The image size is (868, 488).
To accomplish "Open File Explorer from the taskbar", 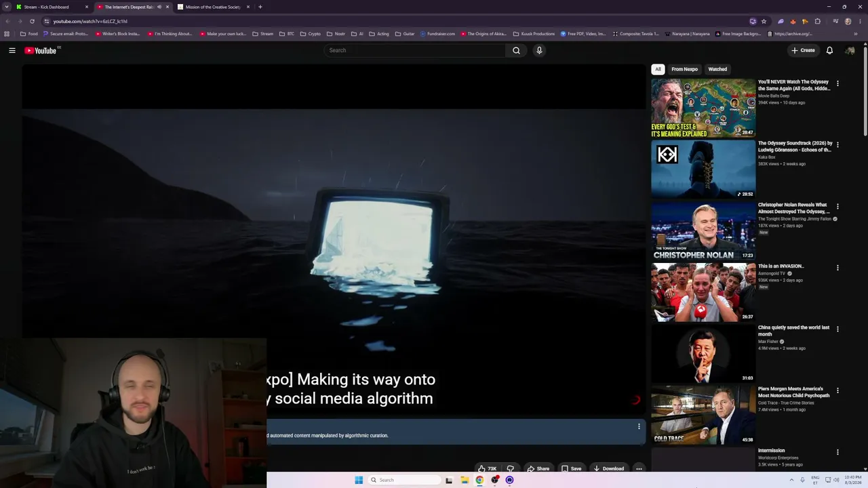I will 465,480.
